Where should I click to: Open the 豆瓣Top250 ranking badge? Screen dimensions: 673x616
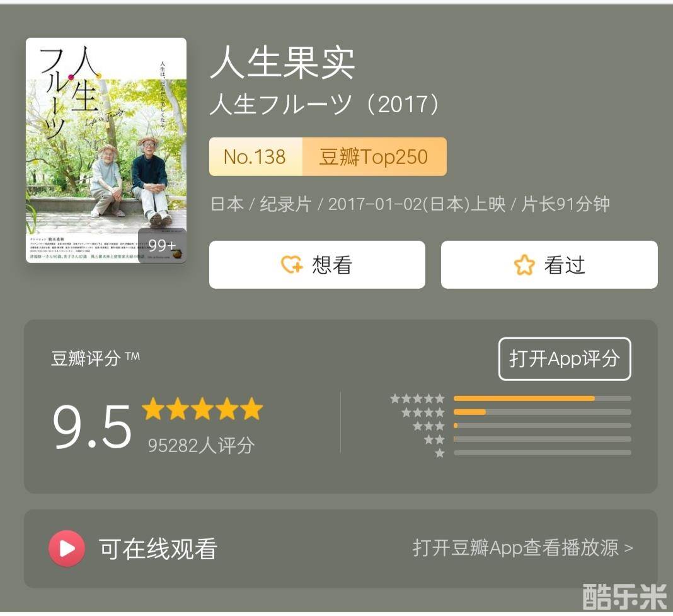click(374, 156)
